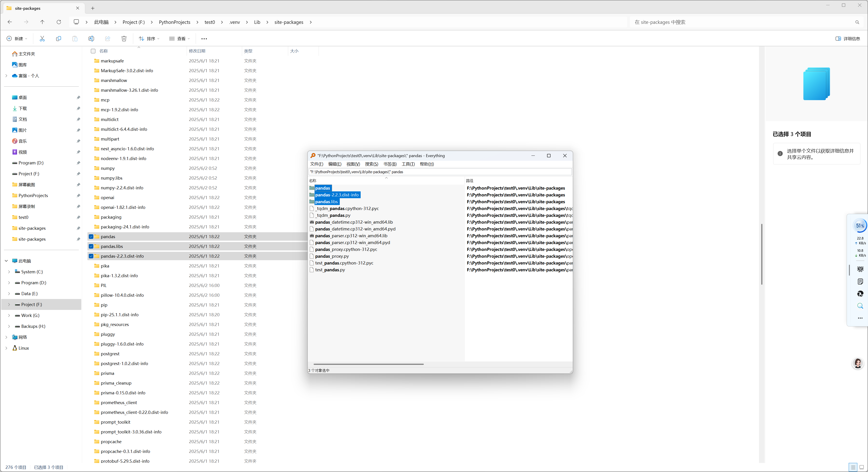Screen dimensions: 868x472
Task: Expand the Work (G:) drive tree node
Action: pyautogui.click(x=9, y=315)
